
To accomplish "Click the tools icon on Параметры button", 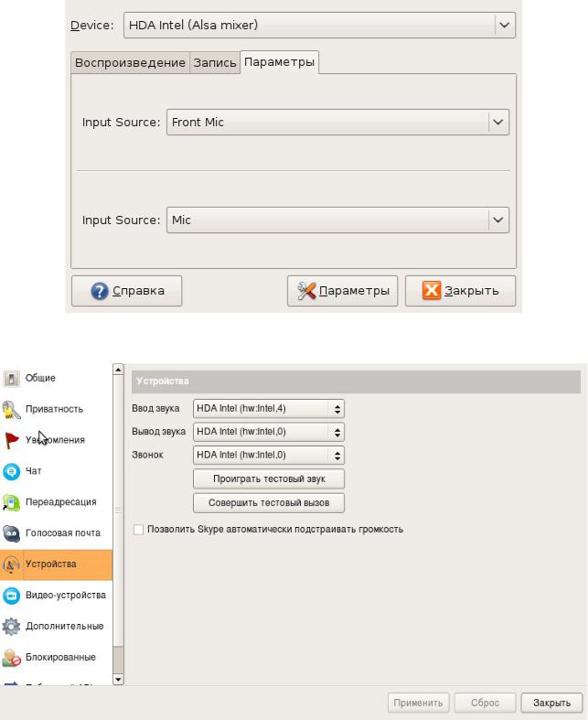I will 306,291.
